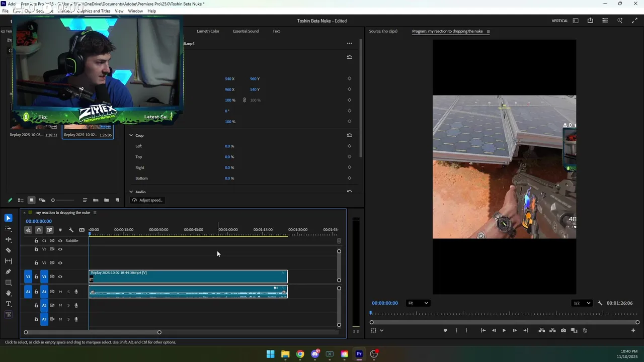
Task: Open timeline display settings wrench
Action: 71,230
